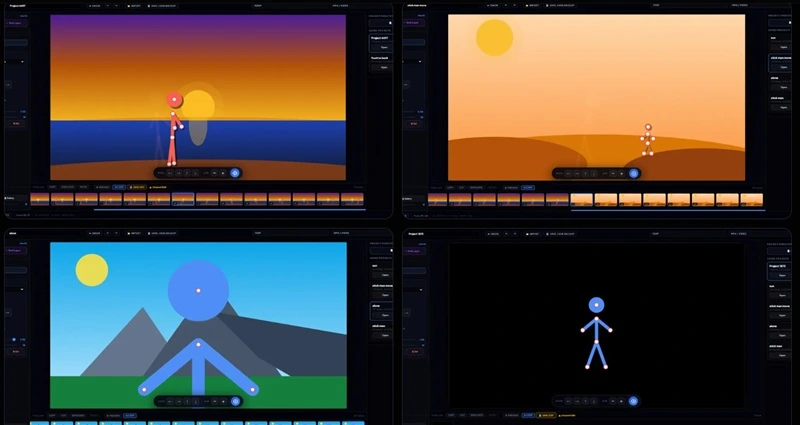The width and height of the screenshot is (800, 425).
Task: Click yellow Save GIF button in the sunset window
Action: 137,187
